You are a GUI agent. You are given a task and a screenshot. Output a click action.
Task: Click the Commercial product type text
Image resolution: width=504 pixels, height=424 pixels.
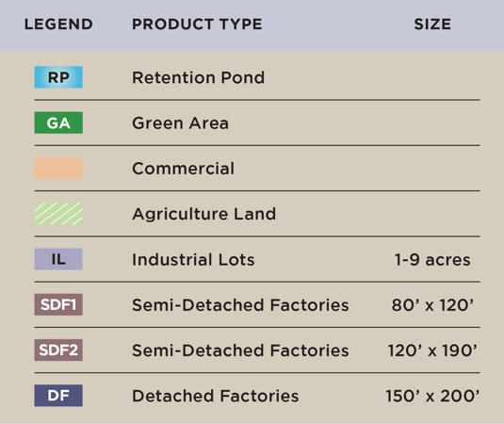(x=183, y=169)
